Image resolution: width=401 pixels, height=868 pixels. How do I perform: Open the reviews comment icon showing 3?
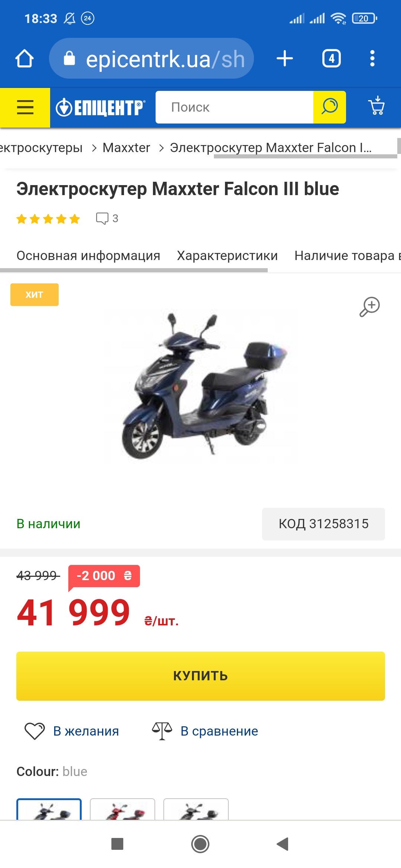(107, 218)
